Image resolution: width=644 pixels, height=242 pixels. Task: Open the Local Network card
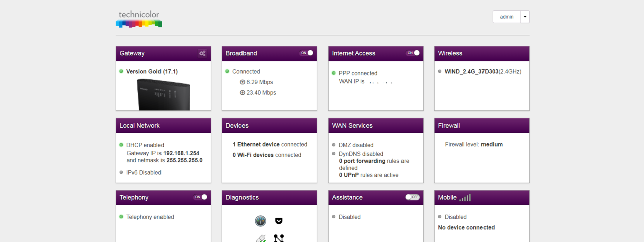click(x=163, y=126)
